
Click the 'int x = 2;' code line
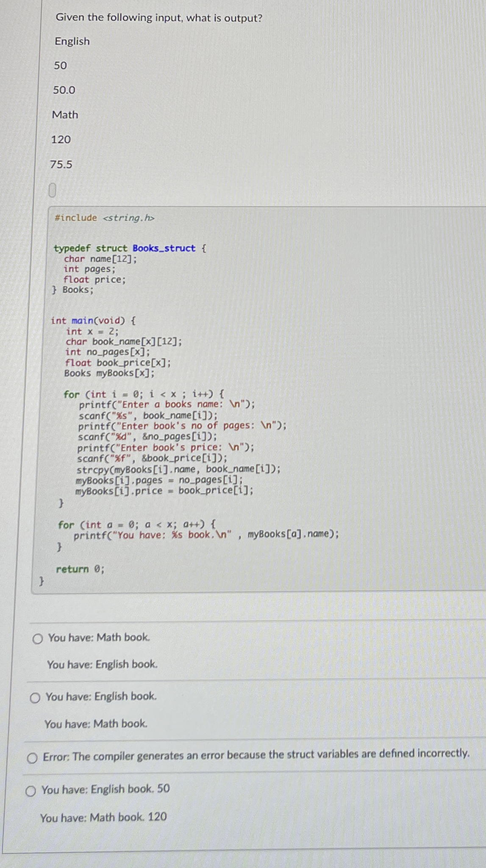(92, 332)
